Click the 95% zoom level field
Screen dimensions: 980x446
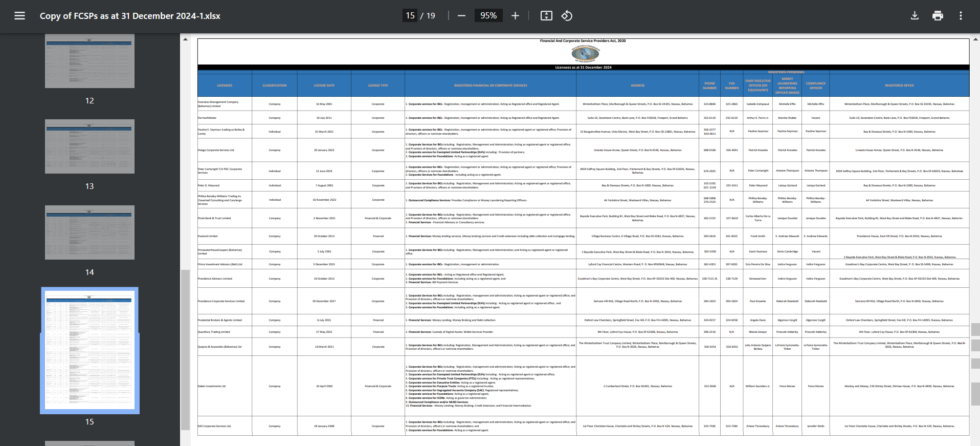click(488, 16)
